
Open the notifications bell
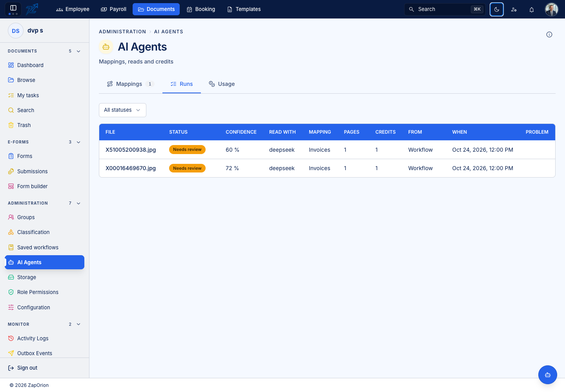coord(532,9)
